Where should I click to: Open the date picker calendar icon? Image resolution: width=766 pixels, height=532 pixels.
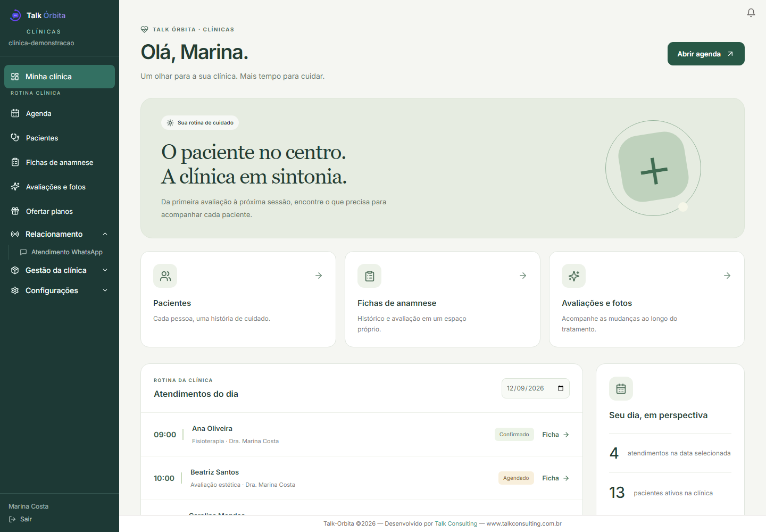tap(561, 388)
